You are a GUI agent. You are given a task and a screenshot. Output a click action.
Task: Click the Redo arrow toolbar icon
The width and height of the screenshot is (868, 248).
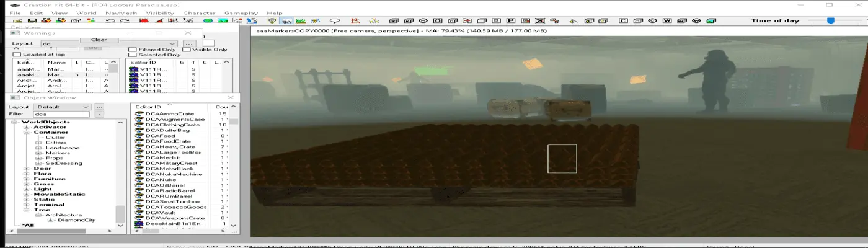pyautogui.click(x=125, y=20)
